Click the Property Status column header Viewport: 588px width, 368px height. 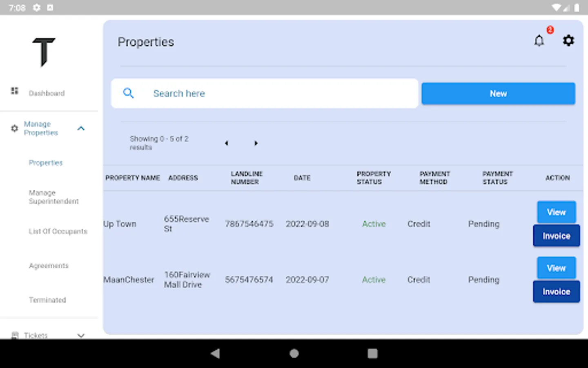374,178
